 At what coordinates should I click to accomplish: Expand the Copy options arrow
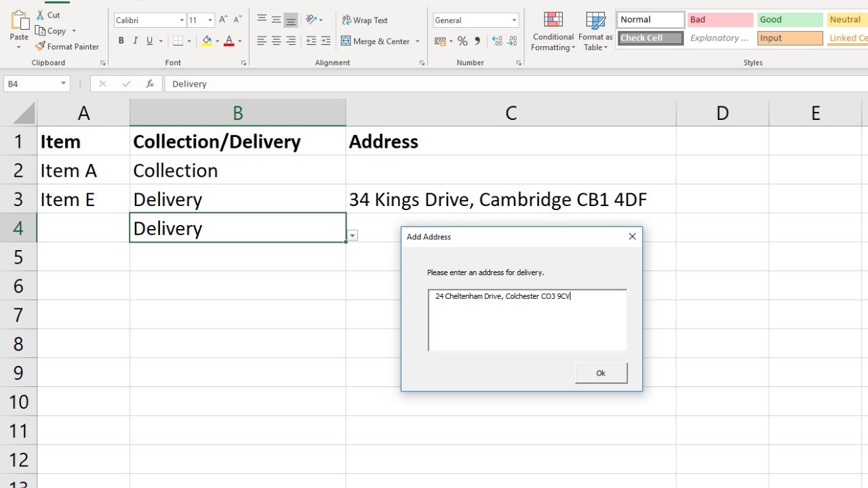[74, 31]
